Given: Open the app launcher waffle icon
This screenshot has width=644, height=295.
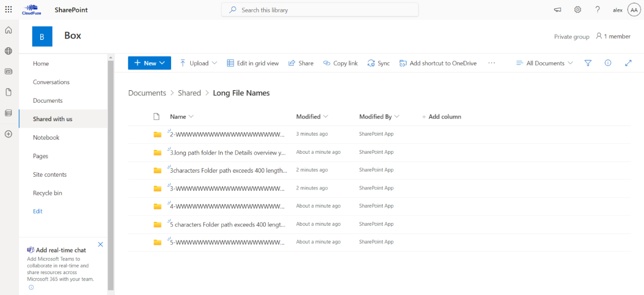Looking at the screenshot, I should coord(8,9).
